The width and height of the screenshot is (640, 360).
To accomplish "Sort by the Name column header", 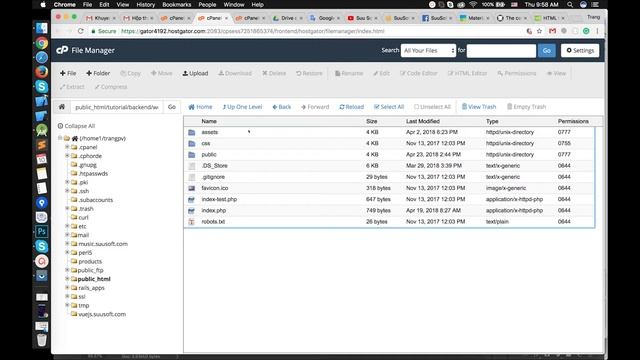I will pyautogui.click(x=209, y=121).
